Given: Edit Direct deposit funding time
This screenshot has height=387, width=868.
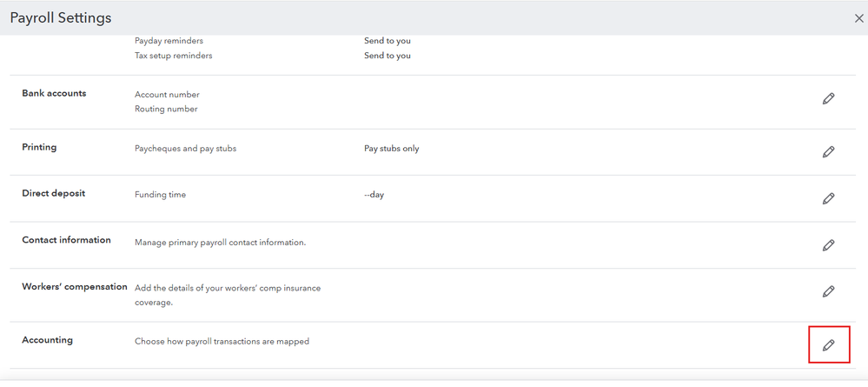Looking at the screenshot, I should [828, 198].
